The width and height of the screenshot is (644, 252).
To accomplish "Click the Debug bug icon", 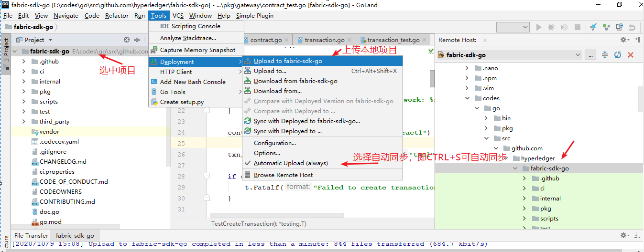I will click(552, 28).
